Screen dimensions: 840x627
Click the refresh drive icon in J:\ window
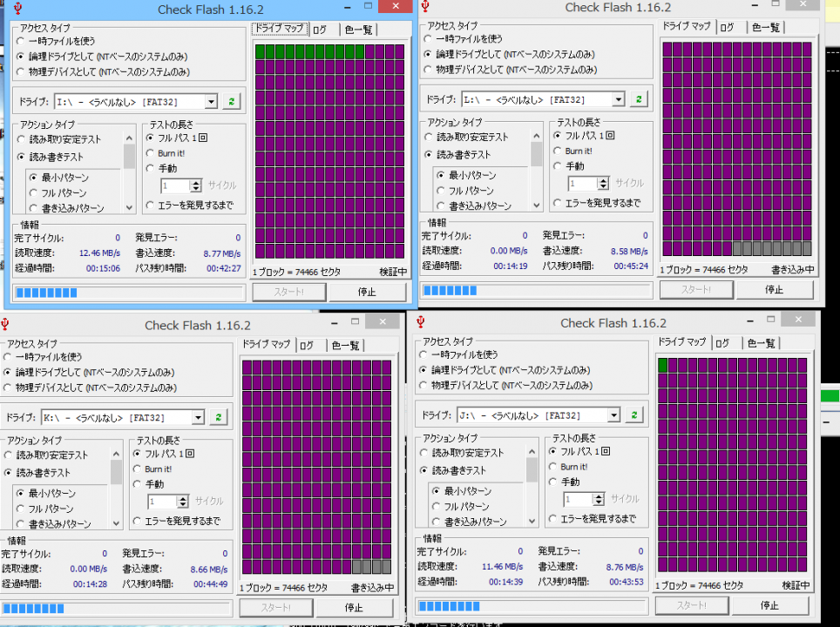(x=633, y=415)
